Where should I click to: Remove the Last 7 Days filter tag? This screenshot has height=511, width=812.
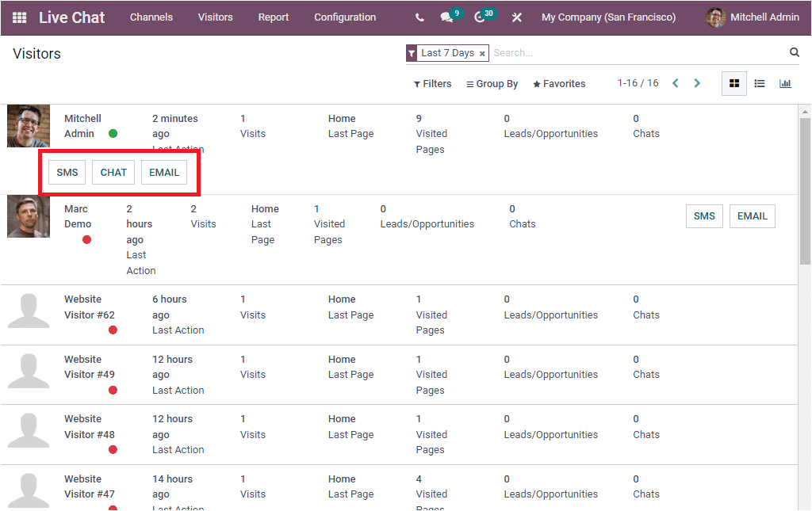(482, 52)
